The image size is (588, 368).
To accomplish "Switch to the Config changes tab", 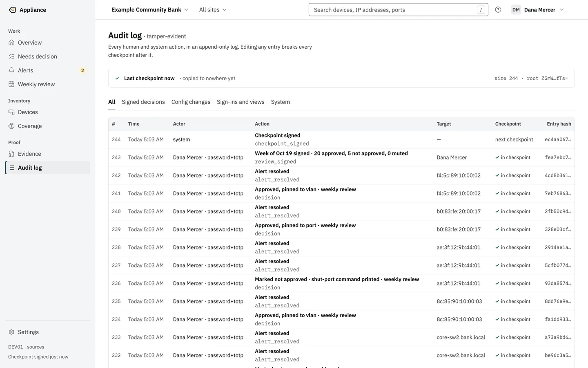I will pyautogui.click(x=191, y=102).
